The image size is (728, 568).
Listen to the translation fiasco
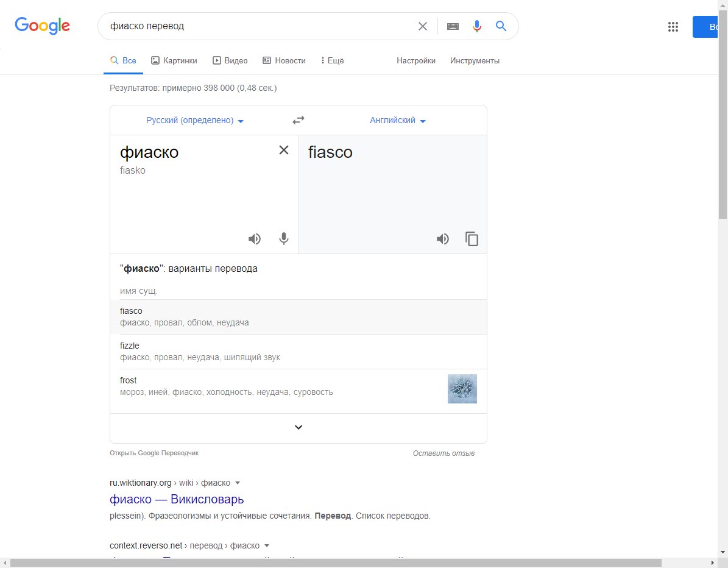point(442,239)
